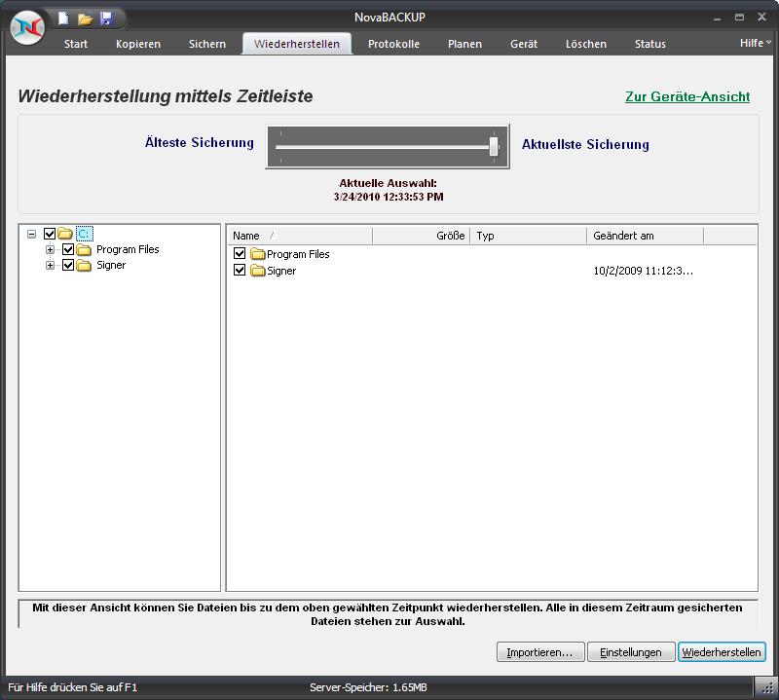This screenshot has width=779, height=700.
Task: Maximize the NovaBACKUP window
Action: (x=739, y=18)
